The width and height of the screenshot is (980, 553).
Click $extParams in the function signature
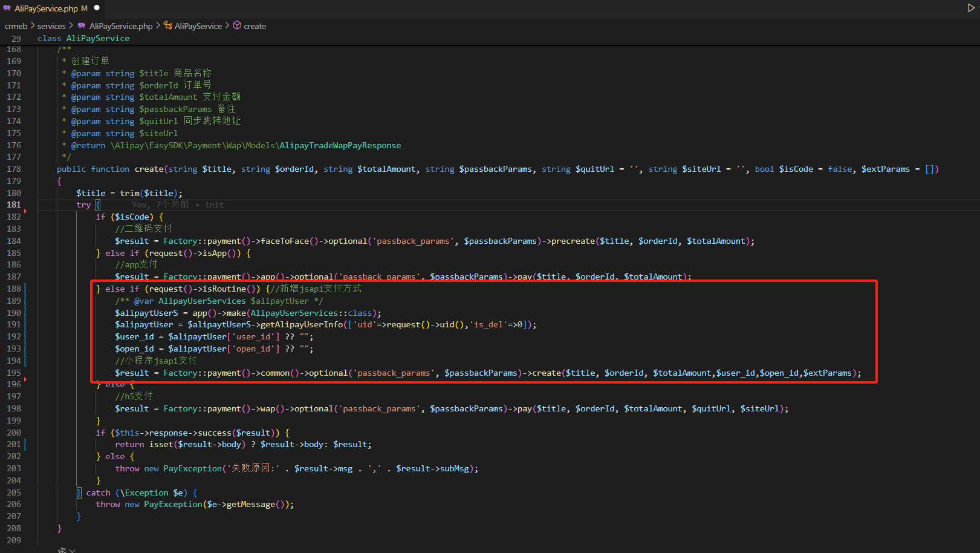point(886,169)
